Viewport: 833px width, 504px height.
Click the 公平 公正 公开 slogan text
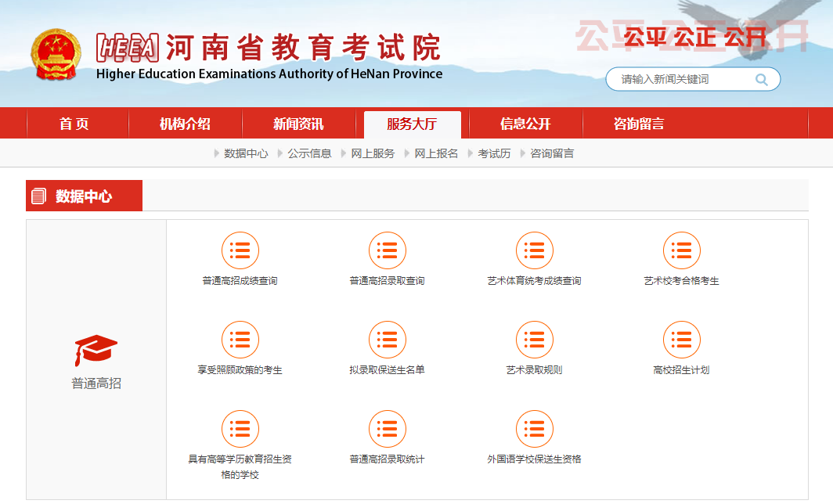(695, 38)
